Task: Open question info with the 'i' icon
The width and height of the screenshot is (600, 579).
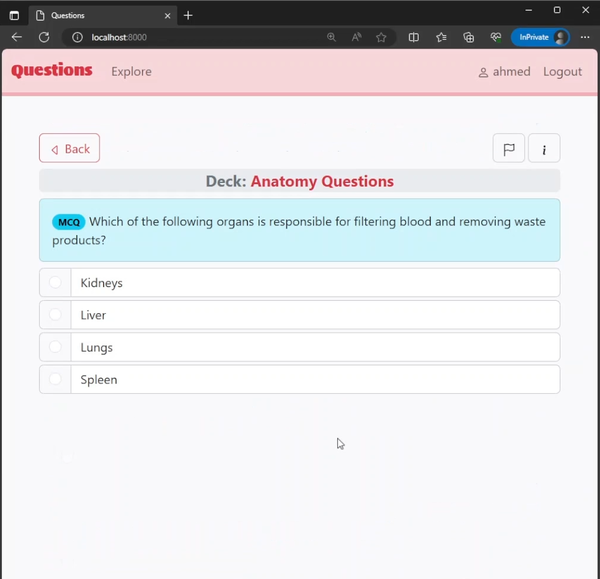Action: [544, 149]
